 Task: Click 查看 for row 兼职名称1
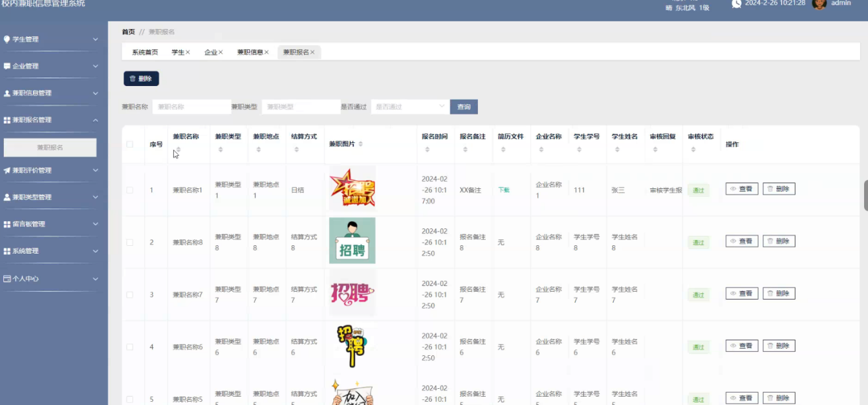[x=742, y=189]
